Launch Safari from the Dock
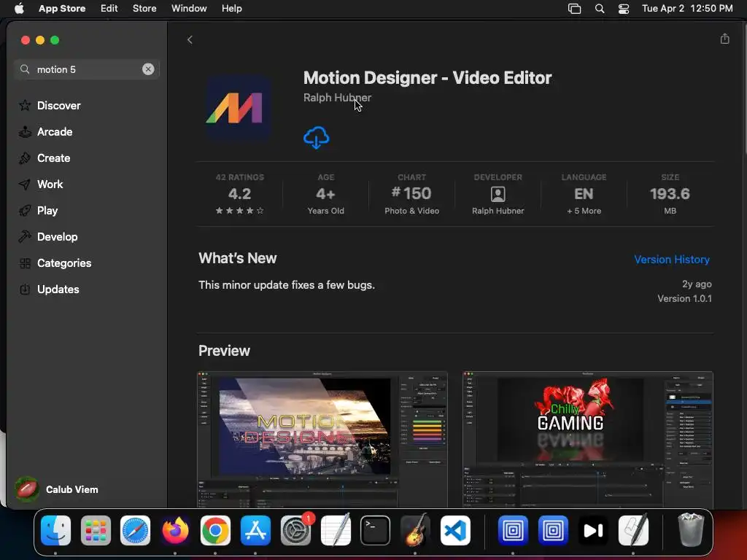 pyautogui.click(x=135, y=531)
